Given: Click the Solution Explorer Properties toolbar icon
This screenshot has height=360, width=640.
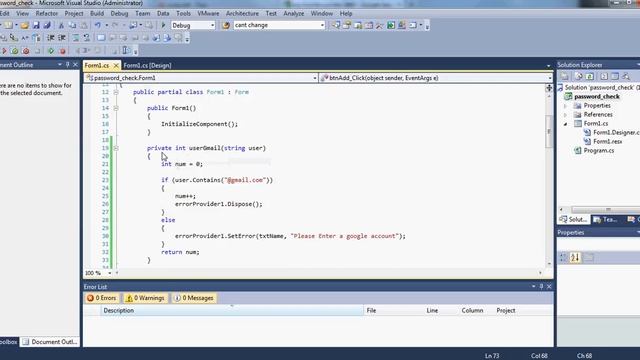Looking at the screenshot, I should click(564, 76).
